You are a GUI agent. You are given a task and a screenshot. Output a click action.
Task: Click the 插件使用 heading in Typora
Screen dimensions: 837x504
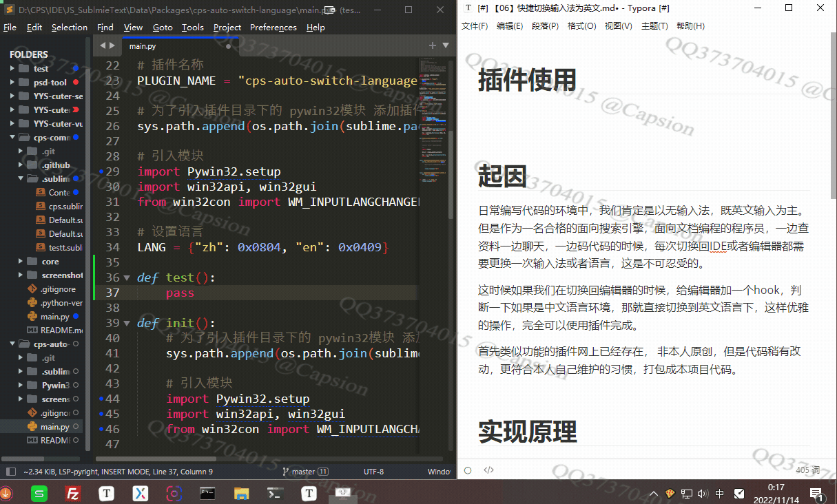tap(527, 80)
